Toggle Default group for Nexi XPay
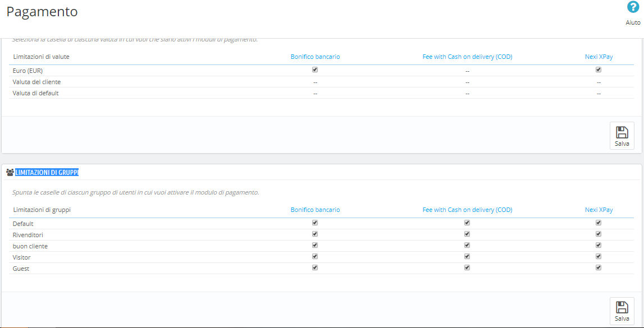The image size is (644, 328). click(599, 223)
